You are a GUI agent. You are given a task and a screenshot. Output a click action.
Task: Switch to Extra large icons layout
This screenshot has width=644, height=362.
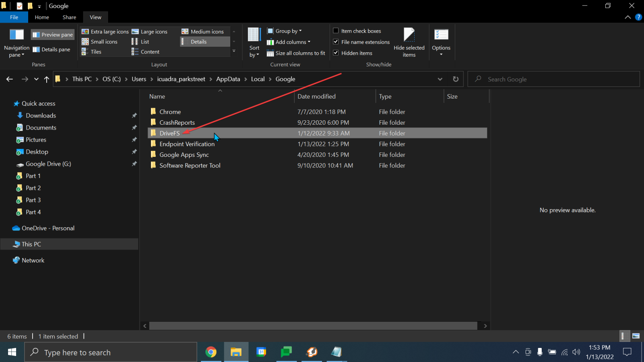[105, 31]
